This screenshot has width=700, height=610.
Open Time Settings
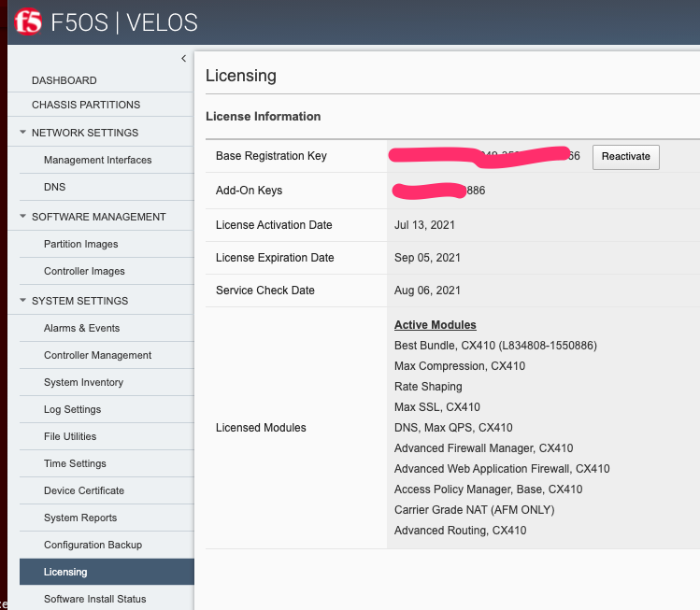75,463
